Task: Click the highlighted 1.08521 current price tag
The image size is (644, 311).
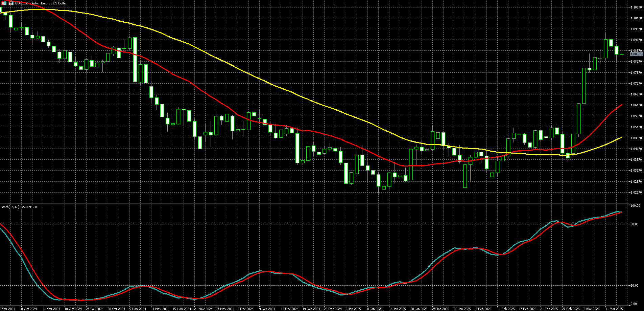Action: click(x=636, y=54)
